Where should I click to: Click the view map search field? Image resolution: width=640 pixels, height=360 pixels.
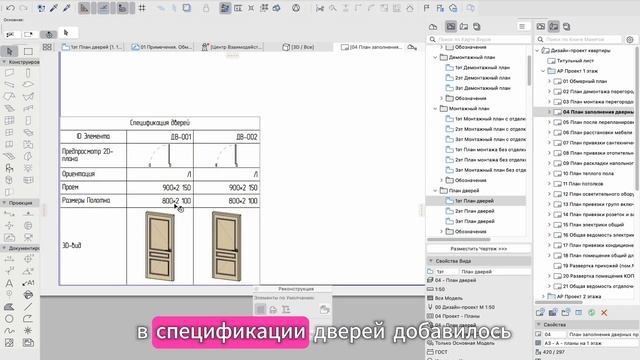[x=478, y=39]
